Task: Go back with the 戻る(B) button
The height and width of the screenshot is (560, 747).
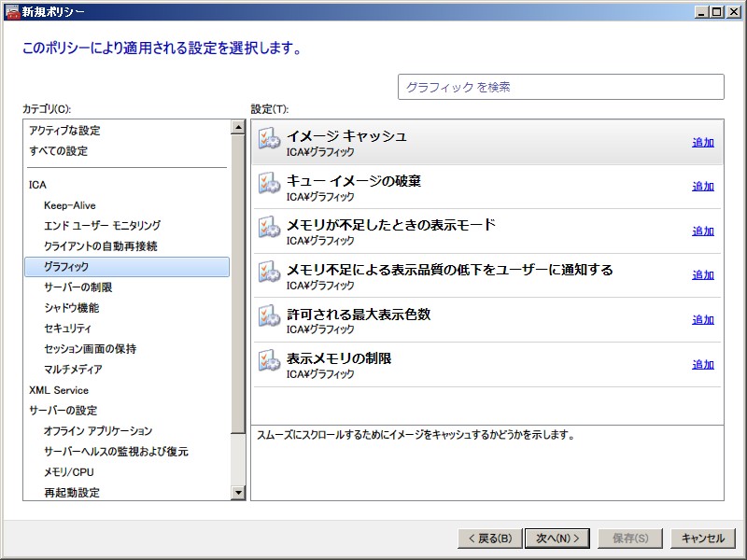Action: 487,538
